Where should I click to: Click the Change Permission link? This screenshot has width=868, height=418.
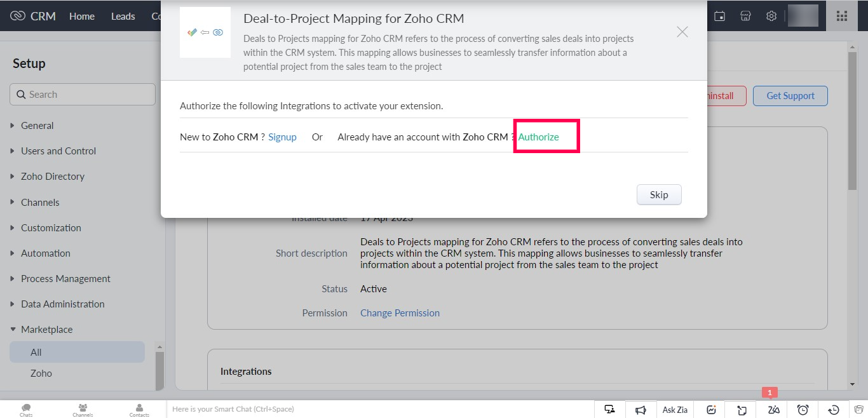[x=400, y=313]
